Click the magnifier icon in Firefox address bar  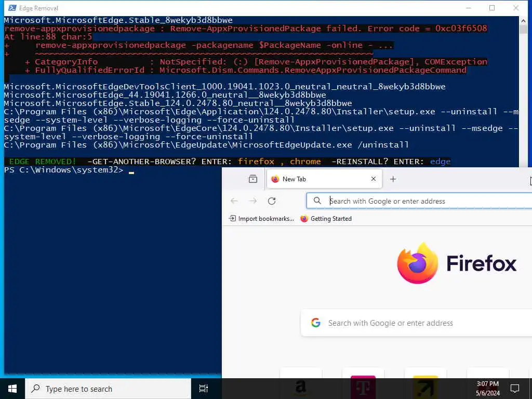point(317,201)
